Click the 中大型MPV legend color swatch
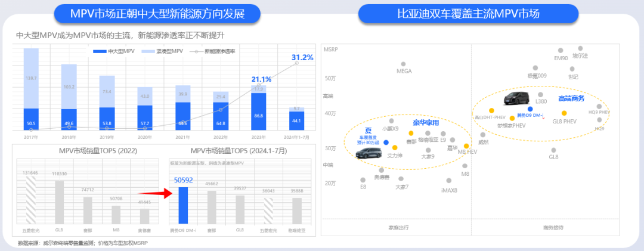 tap(100, 51)
